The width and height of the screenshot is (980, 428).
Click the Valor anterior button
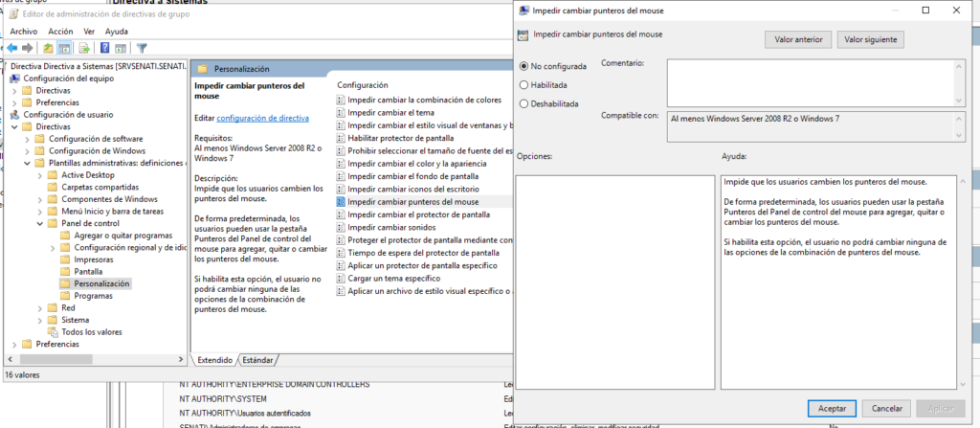(798, 39)
